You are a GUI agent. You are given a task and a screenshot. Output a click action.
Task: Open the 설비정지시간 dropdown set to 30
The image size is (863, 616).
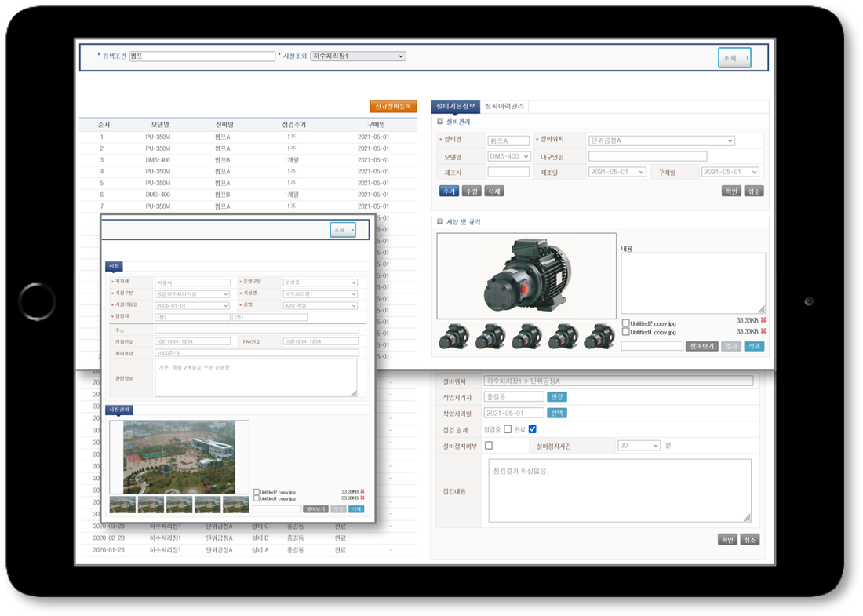(x=639, y=445)
